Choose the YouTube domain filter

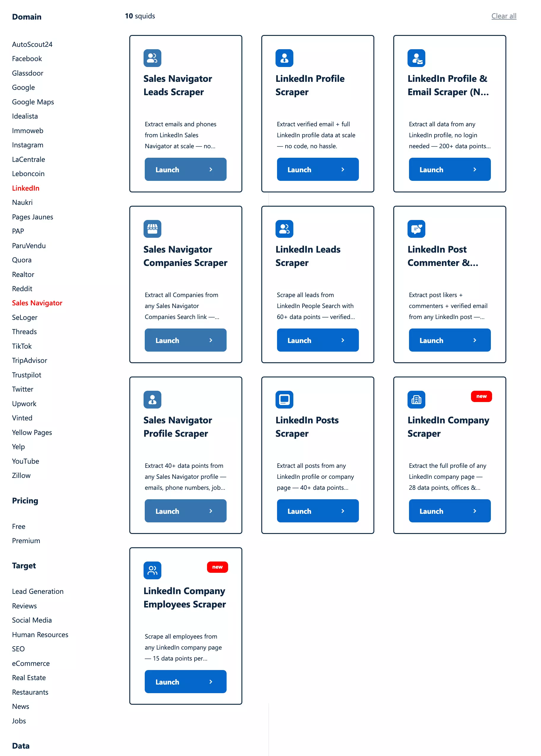[26, 461]
